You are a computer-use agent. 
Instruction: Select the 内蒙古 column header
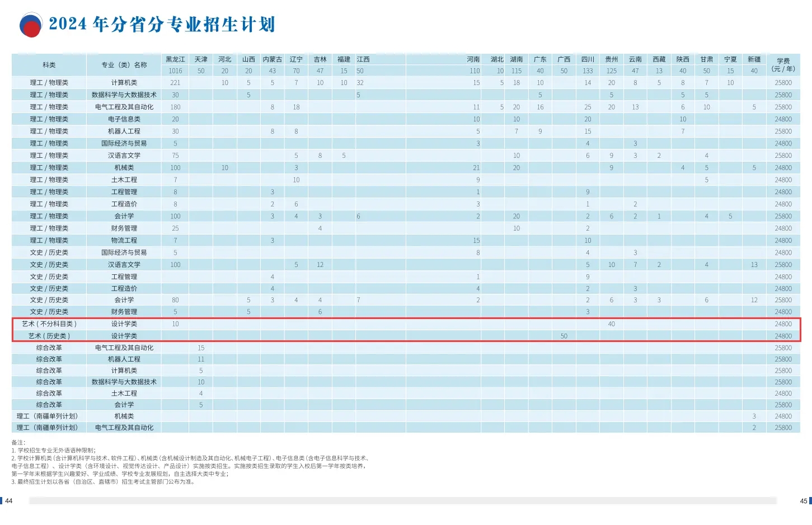coord(273,59)
